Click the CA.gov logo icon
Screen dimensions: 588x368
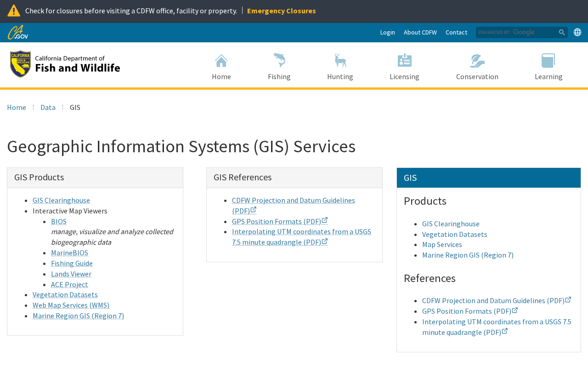pos(18,33)
